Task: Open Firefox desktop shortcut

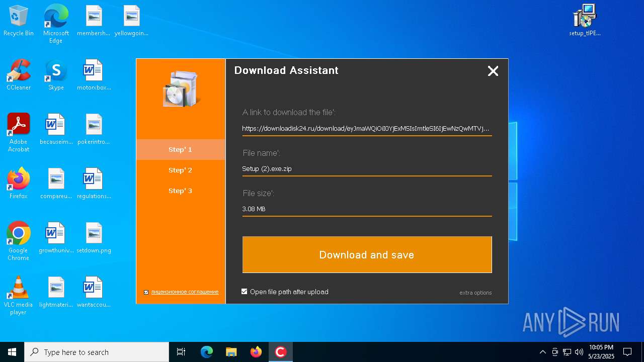Action: coord(19,184)
